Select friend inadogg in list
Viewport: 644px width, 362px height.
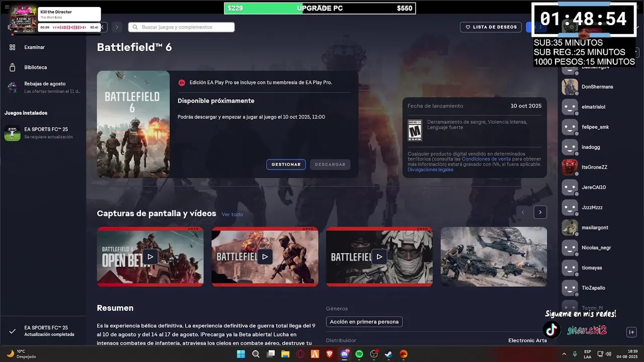pyautogui.click(x=591, y=147)
